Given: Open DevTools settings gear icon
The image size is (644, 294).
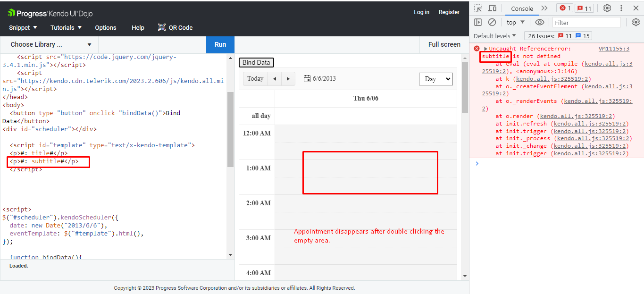Looking at the screenshot, I should coord(607,8).
